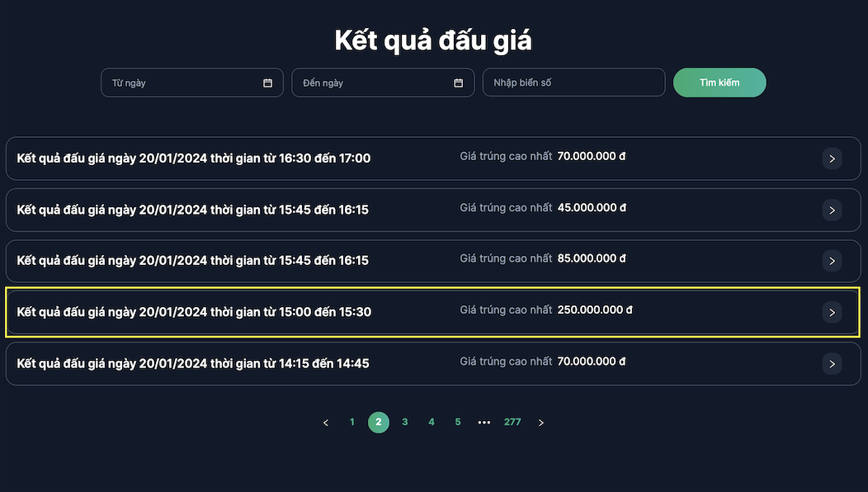Go to page 3
This screenshot has height=492, width=868.
pos(405,423)
